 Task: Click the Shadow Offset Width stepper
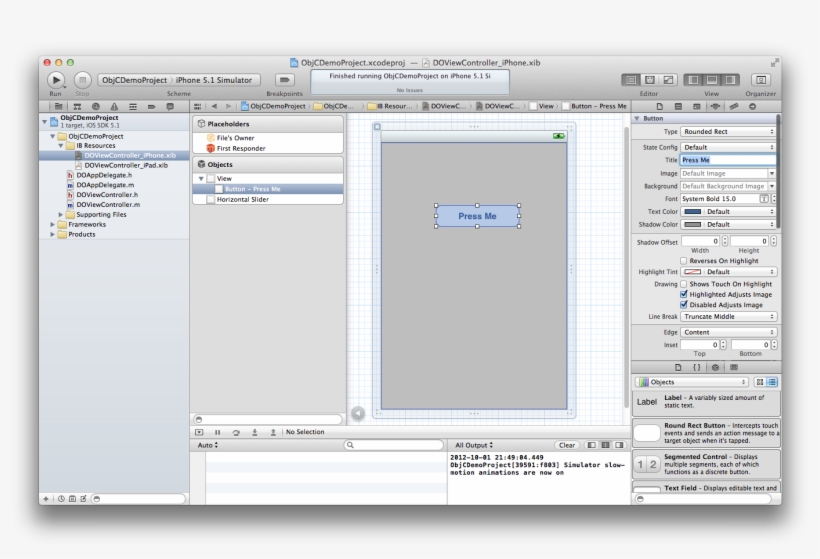(725, 241)
